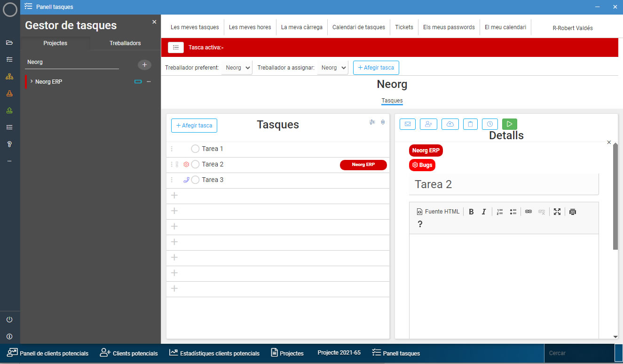
Task: Click the Tarea 2 title input field
Action: click(504, 184)
